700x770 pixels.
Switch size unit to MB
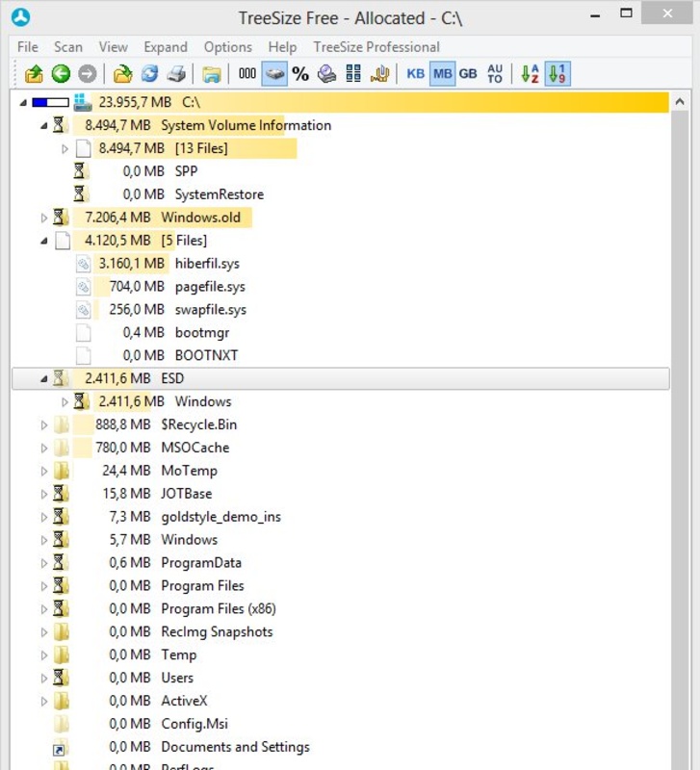(443, 74)
